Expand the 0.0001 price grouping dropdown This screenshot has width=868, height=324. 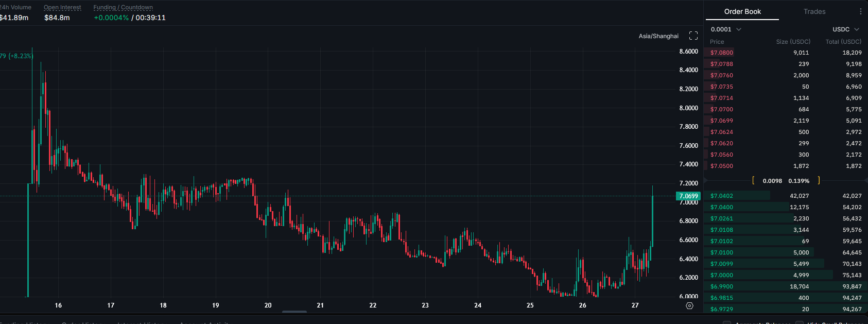[726, 29]
